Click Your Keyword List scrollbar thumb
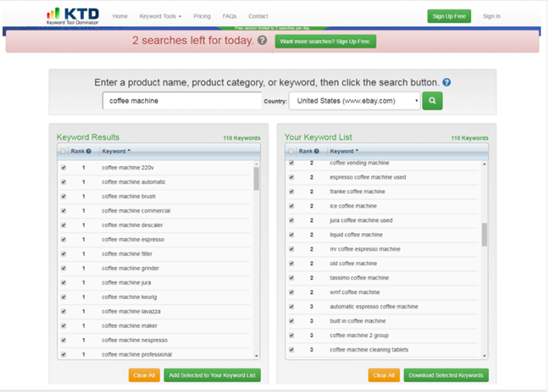The image size is (549, 392). (484, 235)
